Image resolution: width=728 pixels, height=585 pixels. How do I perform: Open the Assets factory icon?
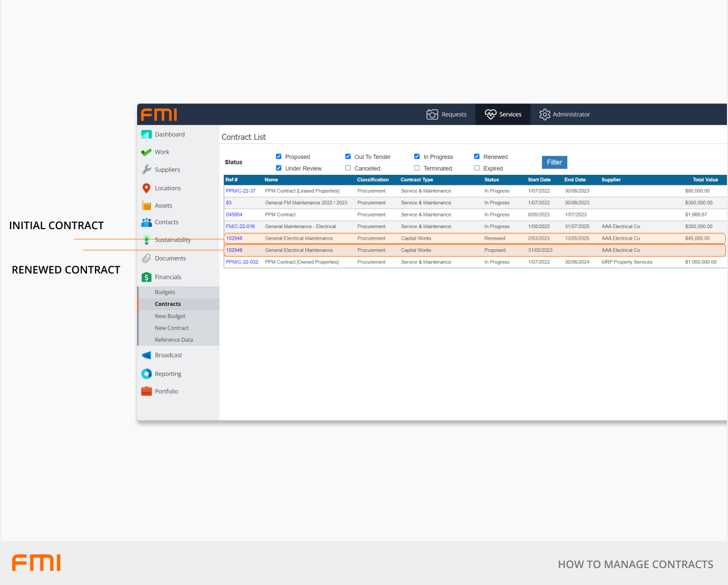coord(147,206)
